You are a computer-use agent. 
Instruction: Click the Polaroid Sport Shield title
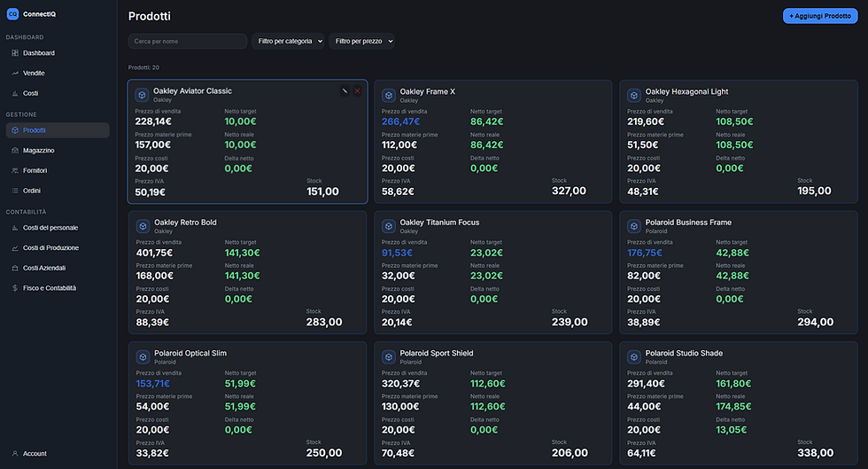pos(436,353)
